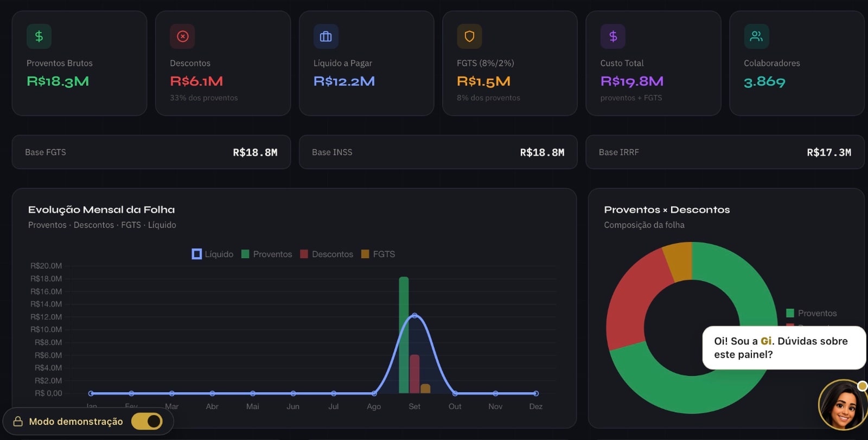Toggle the Descontos series in bar chart legend
The image size is (868, 440).
tap(327, 254)
